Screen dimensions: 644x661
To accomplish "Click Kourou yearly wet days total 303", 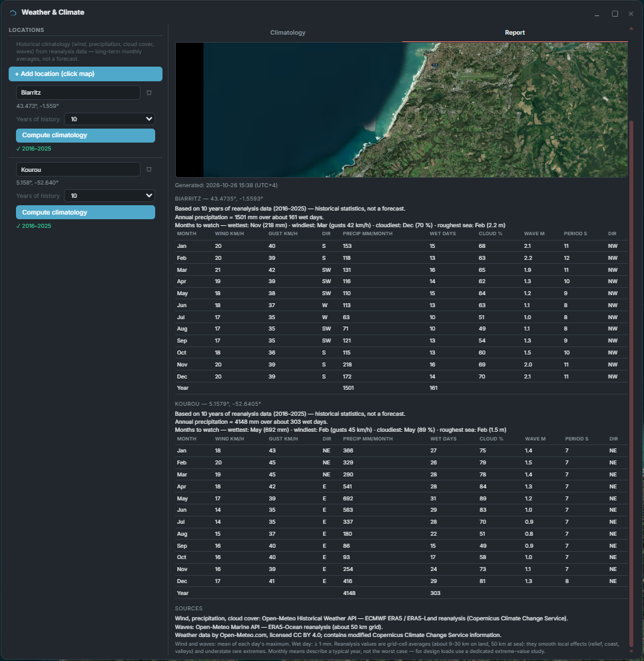I will (435, 593).
